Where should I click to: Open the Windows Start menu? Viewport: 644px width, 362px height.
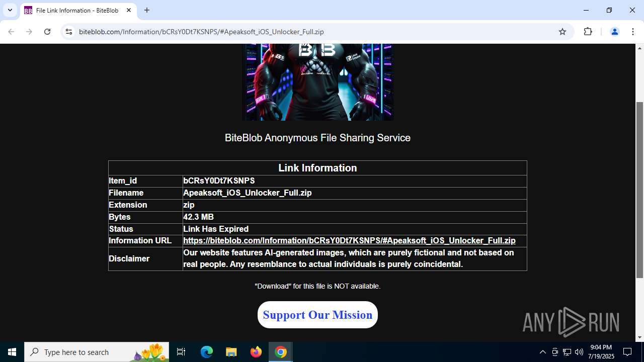click(x=12, y=352)
